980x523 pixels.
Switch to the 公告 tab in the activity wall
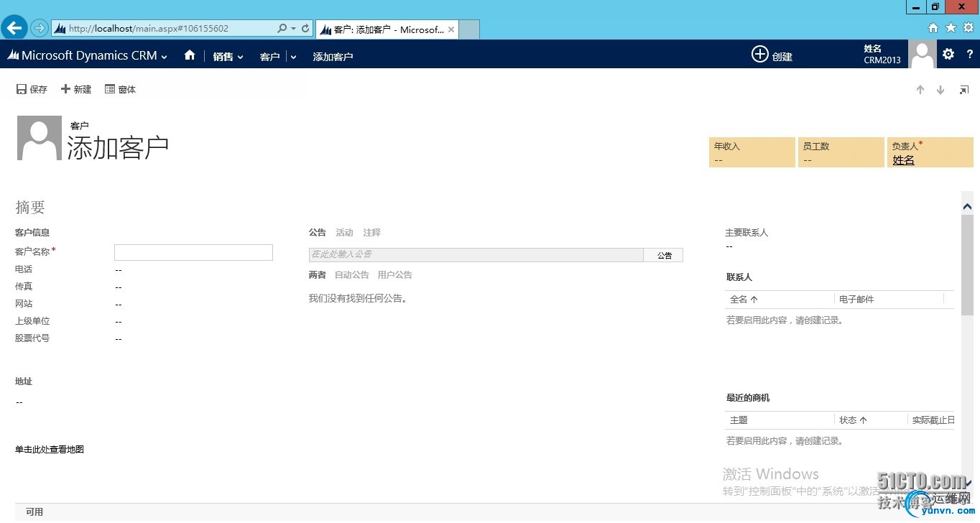pos(318,233)
